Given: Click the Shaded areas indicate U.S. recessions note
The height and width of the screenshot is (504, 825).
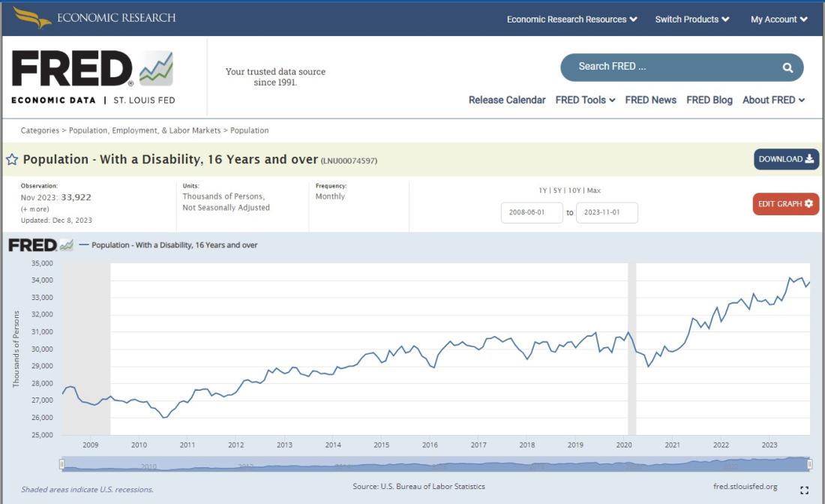Looking at the screenshot, I should (x=87, y=490).
